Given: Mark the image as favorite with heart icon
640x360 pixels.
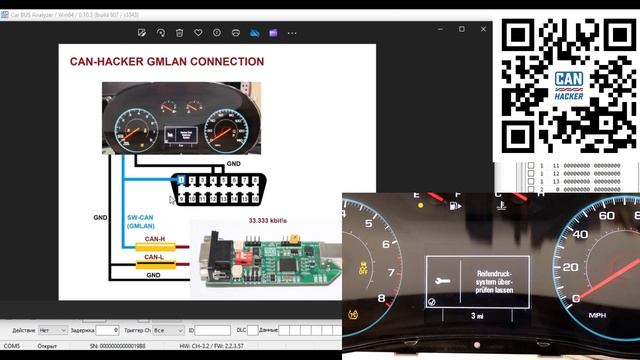Looking at the screenshot, I should tap(198, 33).
